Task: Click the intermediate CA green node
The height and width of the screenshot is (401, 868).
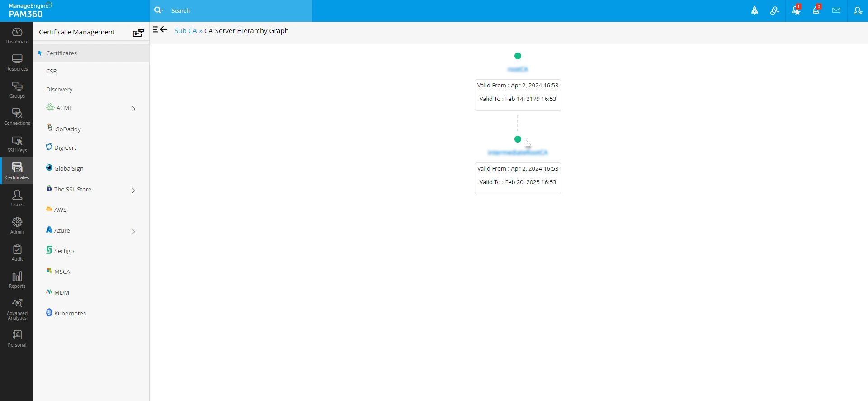Action: click(518, 139)
